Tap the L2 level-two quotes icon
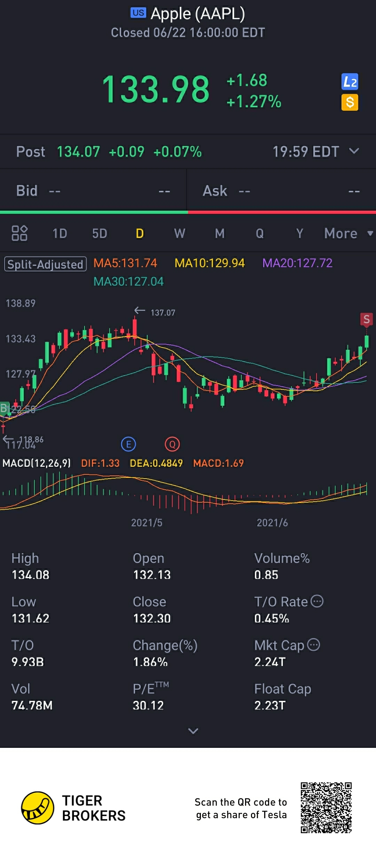 pyautogui.click(x=350, y=82)
